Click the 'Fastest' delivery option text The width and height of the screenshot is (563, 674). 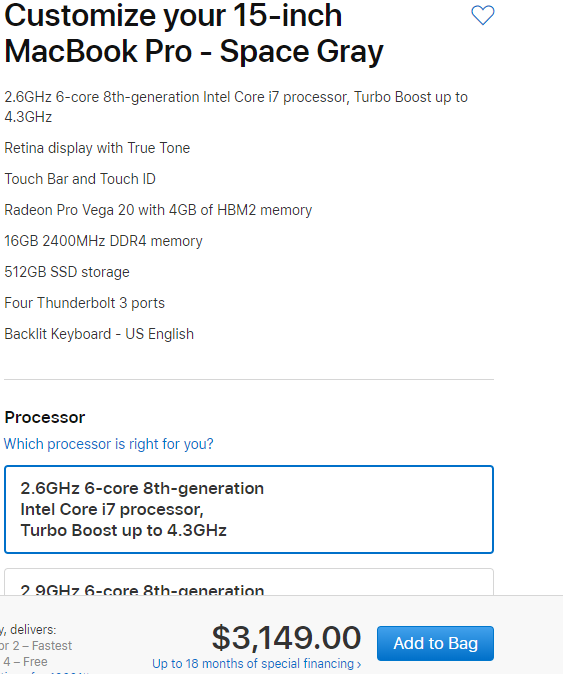pos(52,646)
